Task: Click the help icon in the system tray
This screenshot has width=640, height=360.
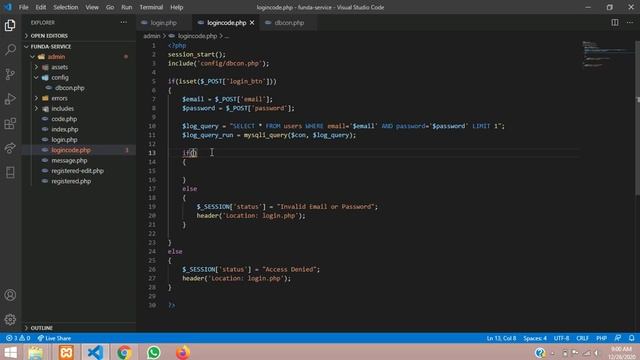Action: [x=540, y=352]
